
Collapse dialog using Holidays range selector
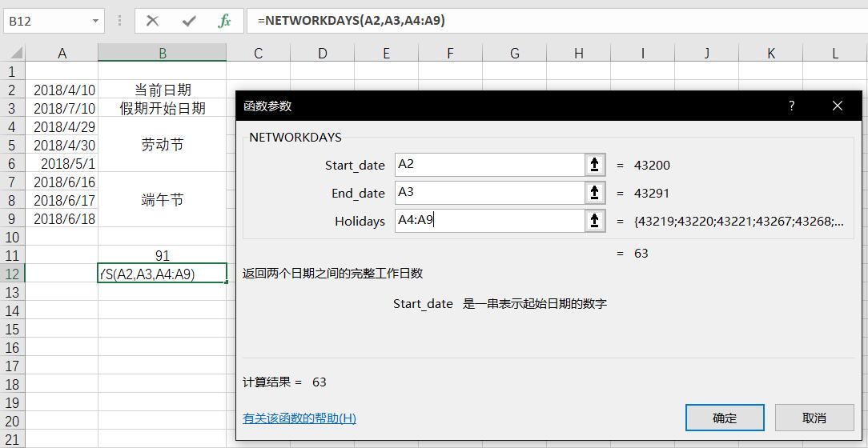(594, 220)
